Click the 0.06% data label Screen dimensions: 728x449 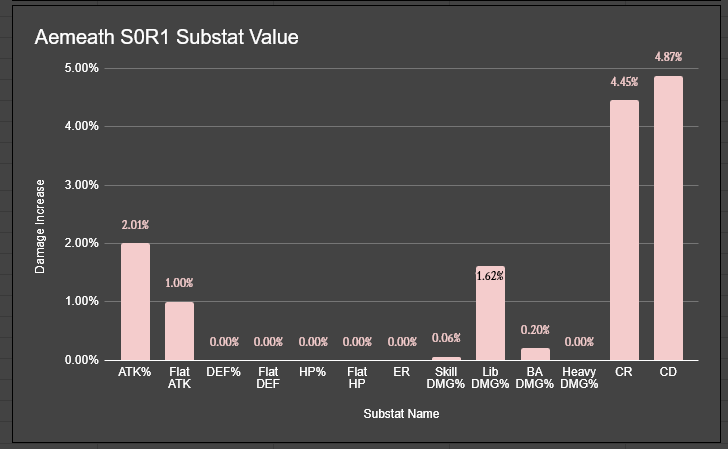point(446,338)
